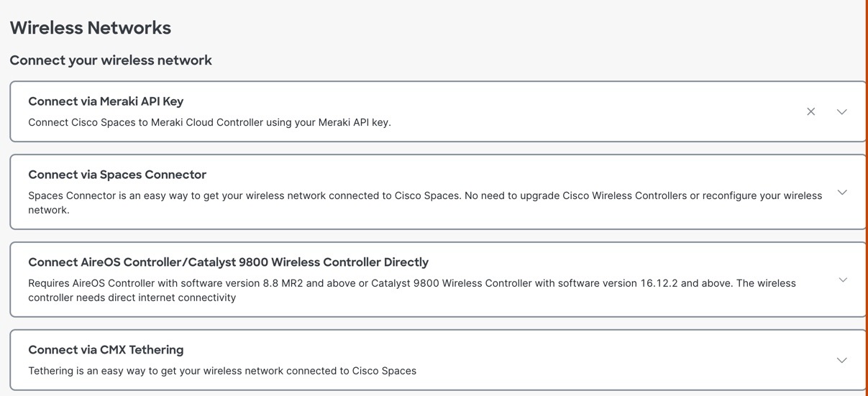
Task: Expand the Connect via Meraki API Key section
Action: (841, 111)
